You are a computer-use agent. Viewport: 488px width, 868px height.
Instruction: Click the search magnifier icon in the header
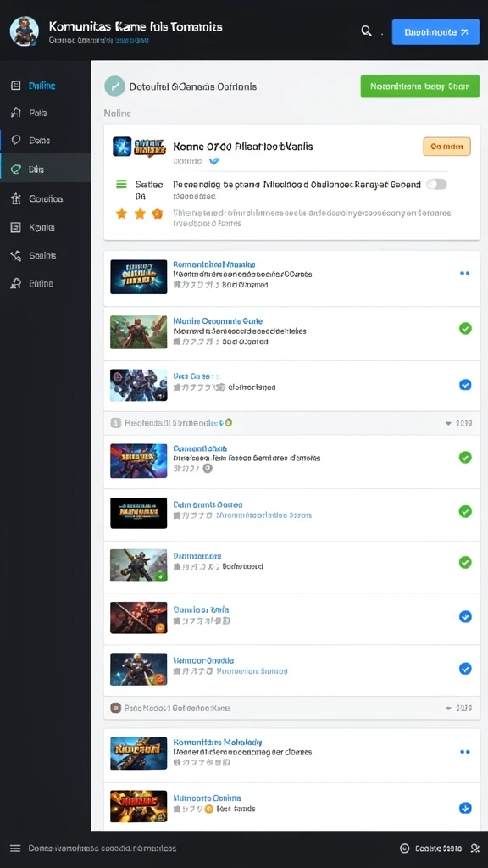(366, 31)
